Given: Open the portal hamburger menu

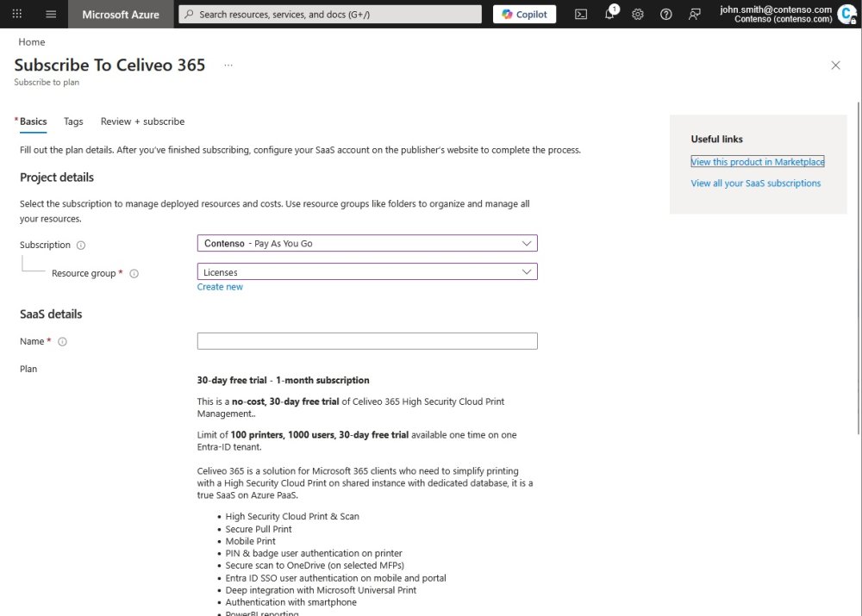Looking at the screenshot, I should tap(51, 14).
